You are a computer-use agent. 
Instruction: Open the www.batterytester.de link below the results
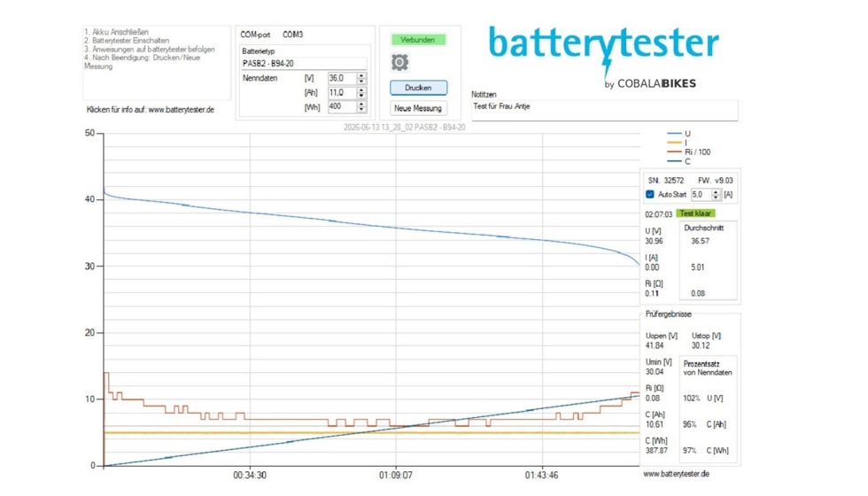[x=676, y=474]
